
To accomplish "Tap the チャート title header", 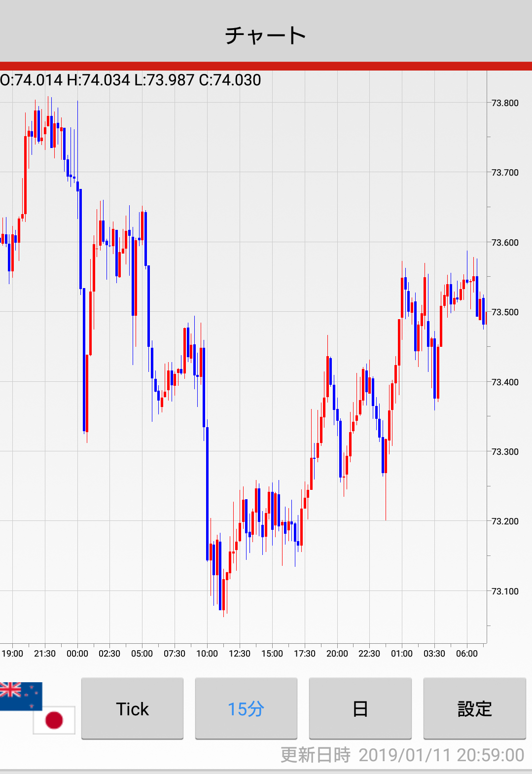I will click(x=266, y=36).
